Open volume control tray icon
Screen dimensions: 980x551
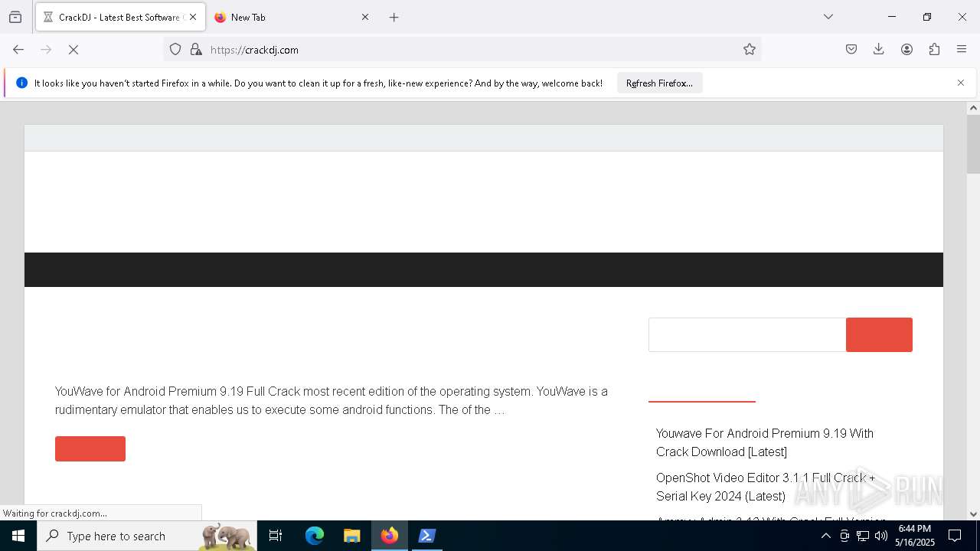click(x=881, y=536)
